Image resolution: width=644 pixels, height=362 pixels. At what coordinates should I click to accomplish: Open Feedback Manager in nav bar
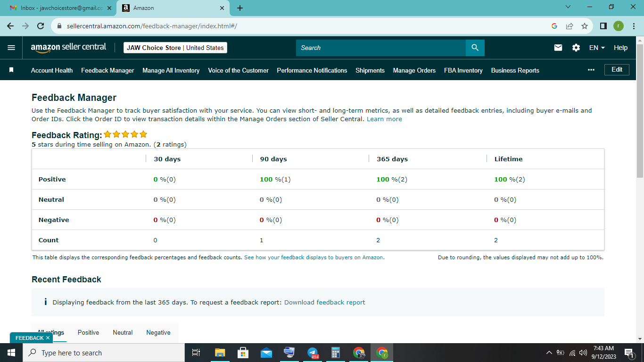tap(107, 70)
